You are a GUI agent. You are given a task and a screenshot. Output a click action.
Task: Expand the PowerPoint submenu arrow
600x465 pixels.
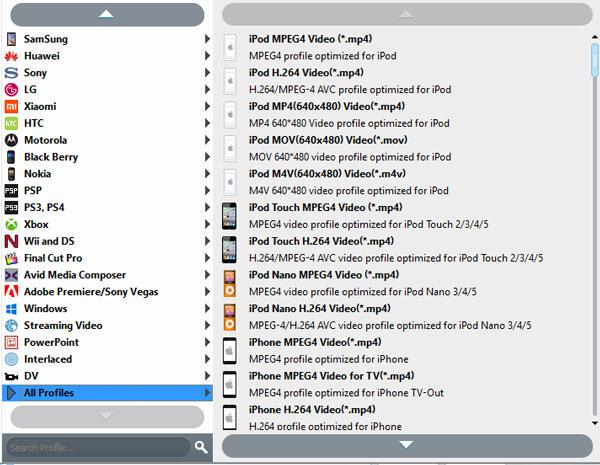pyautogui.click(x=207, y=342)
